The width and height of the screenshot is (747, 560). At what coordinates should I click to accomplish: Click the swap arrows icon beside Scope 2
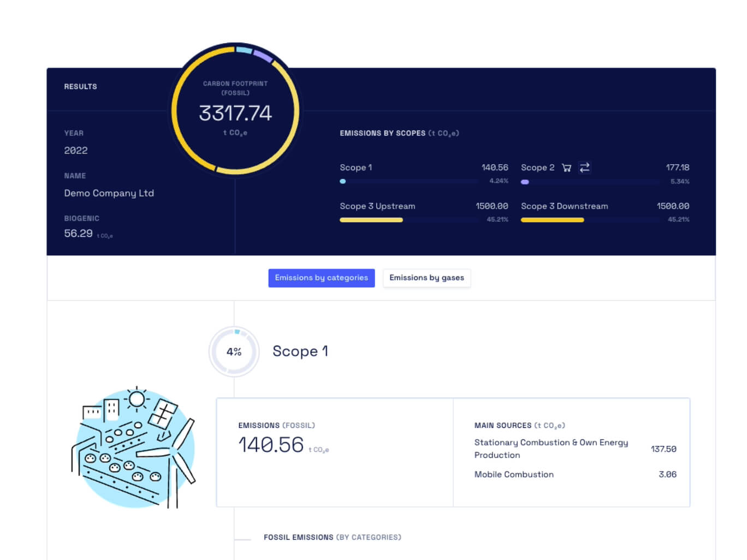point(584,168)
